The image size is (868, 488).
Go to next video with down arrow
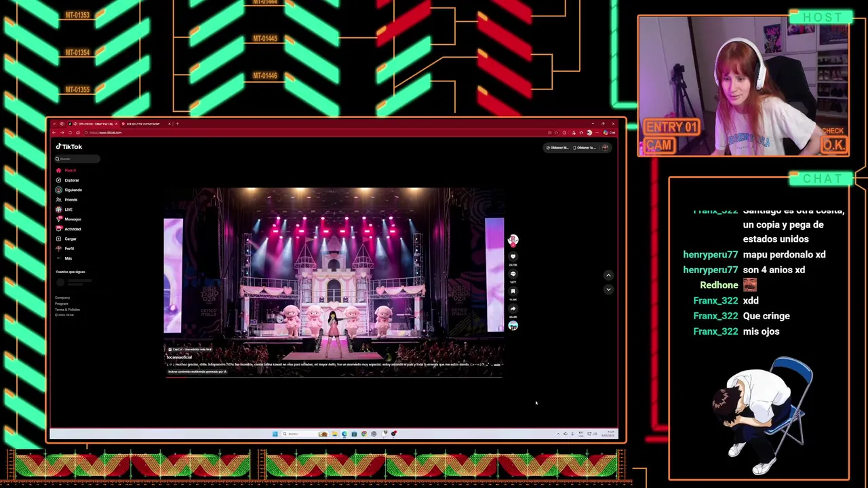[x=608, y=289]
